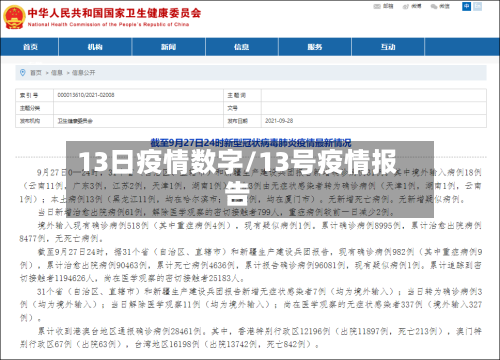Click the 文号 label cell
Image resolution: width=500 pixels, height=360 pixels.
point(242,108)
